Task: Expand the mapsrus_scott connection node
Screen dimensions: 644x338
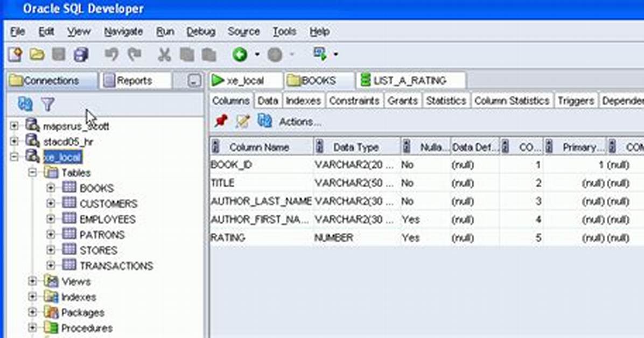Action: click(x=15, y=125)
